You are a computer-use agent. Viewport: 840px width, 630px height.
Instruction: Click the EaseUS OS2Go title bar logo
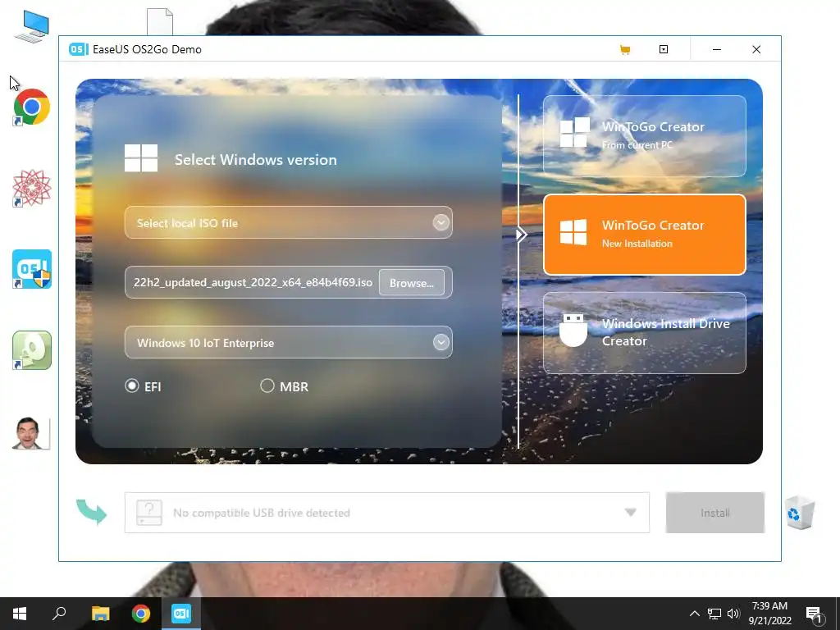pyautogui.click(x=78, y=49)
